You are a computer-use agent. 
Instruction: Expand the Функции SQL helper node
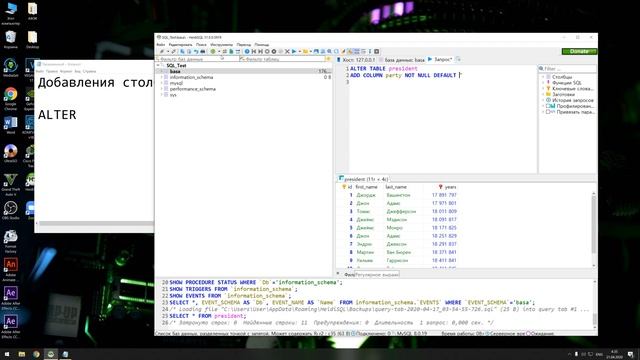tap(543, 82)
